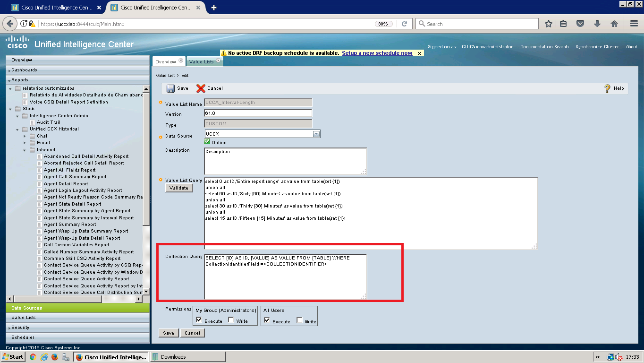
Task: Open the Reports section in left navigation
Action: tap(78, 80)
